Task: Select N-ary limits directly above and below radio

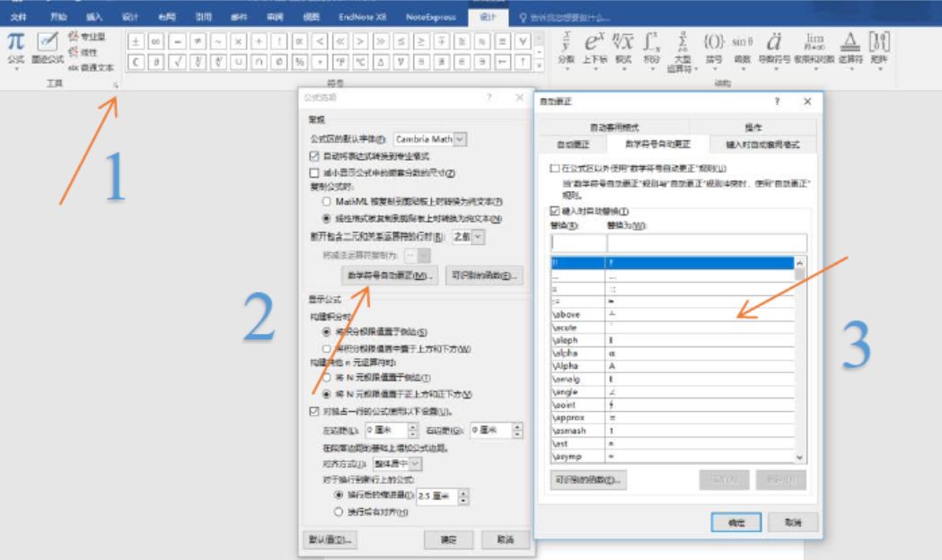Action: tap(326, 394)
